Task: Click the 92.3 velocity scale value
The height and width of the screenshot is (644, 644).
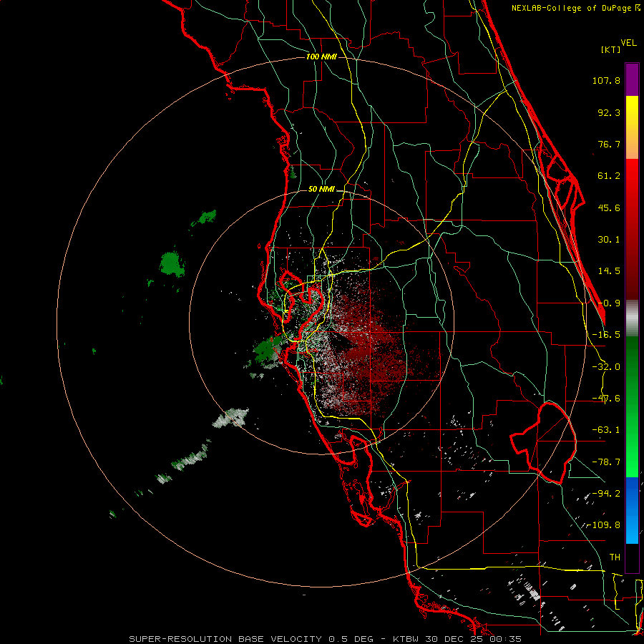Action: coord(609,112)
